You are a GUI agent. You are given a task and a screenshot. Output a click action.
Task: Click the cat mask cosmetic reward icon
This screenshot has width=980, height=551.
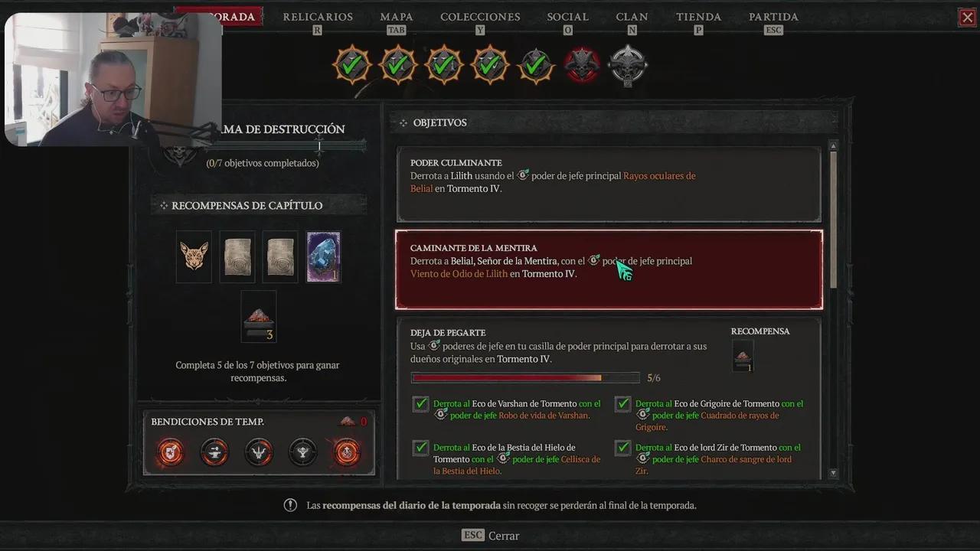(194, 257)
